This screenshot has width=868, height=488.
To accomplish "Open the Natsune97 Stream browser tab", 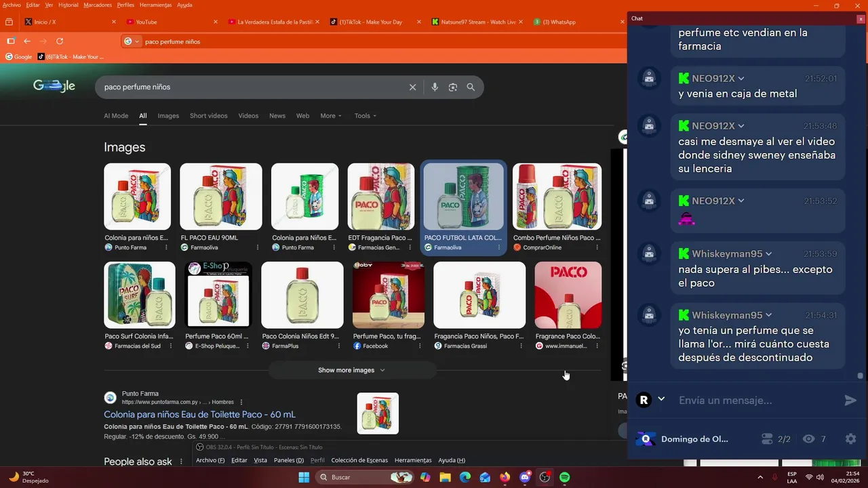I will tap(477, 22).
